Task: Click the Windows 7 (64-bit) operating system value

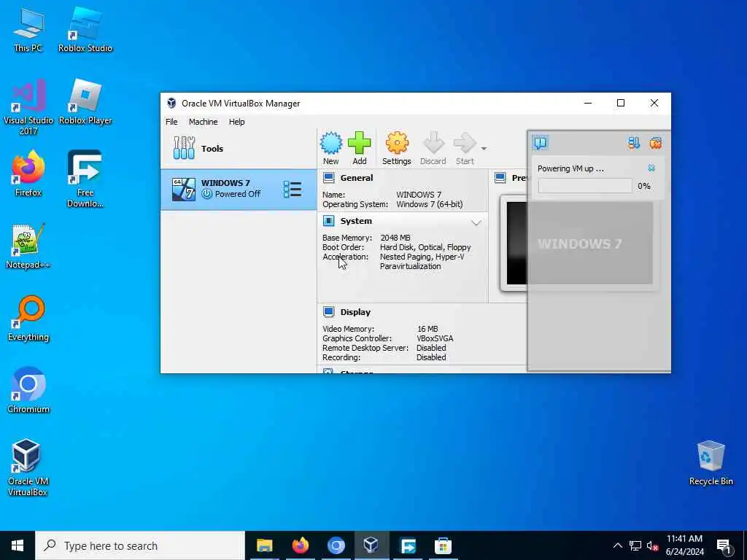Action: (x=429, y=204)
